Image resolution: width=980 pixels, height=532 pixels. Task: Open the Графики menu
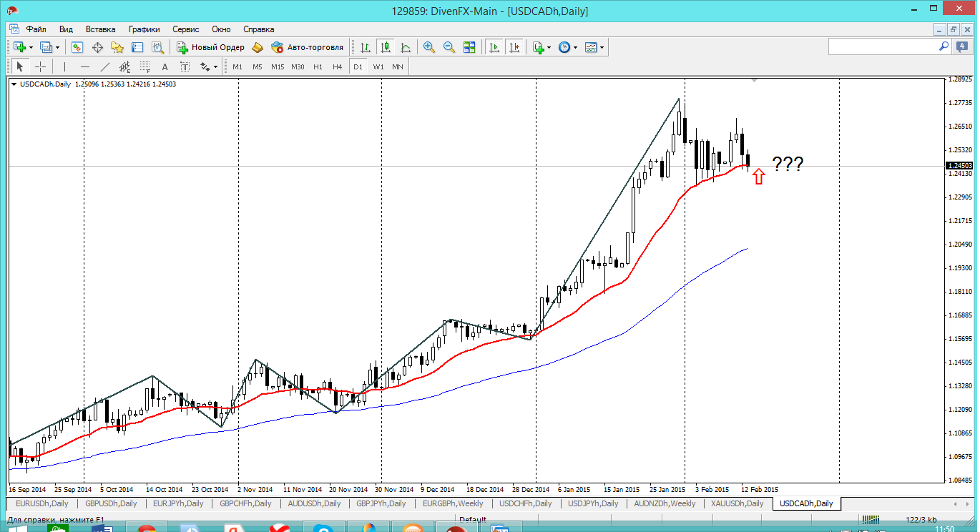(144, 29)
